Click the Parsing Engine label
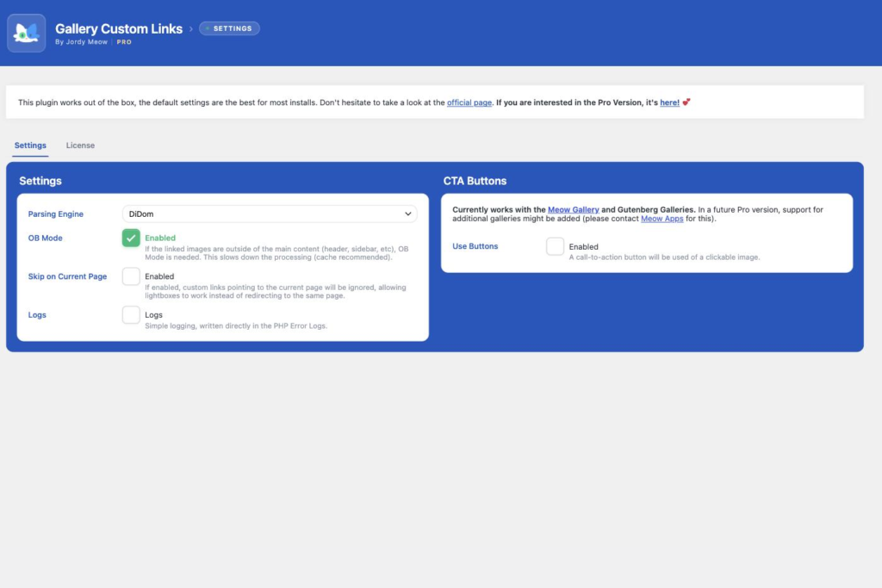 click(x=56, y=214)
